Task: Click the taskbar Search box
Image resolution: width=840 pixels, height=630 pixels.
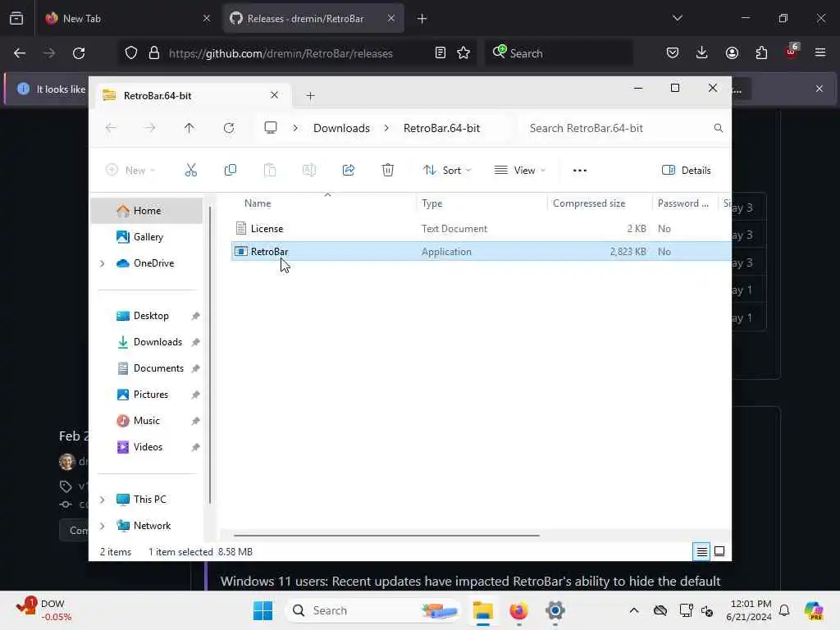Action: [374, 610]
